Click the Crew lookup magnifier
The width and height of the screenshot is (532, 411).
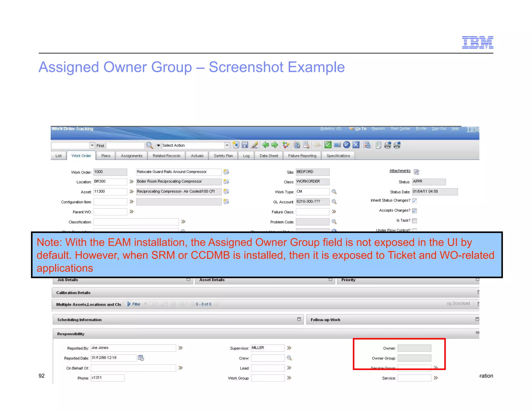289,358
